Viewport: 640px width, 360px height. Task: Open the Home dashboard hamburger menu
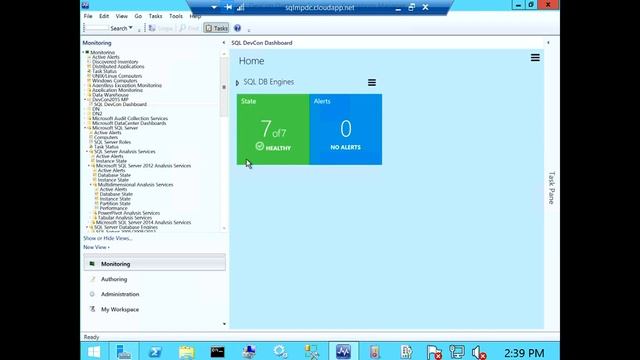[x=535, y=58]
